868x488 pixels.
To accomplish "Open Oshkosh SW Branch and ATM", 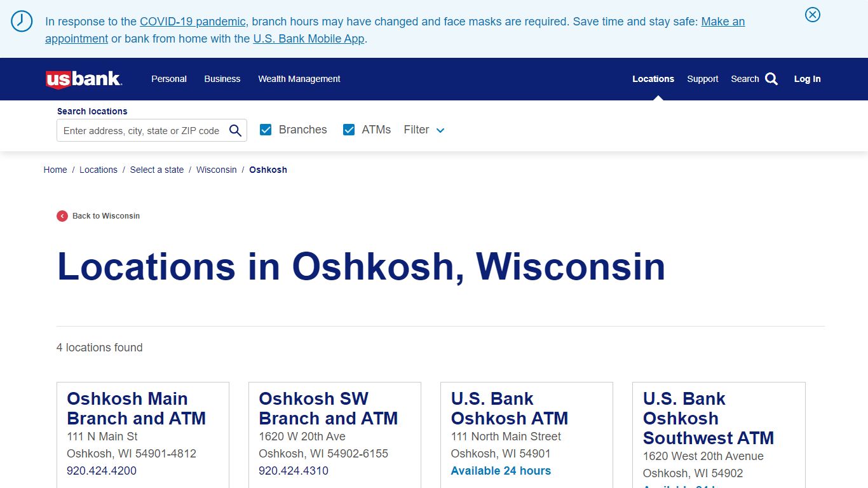I will tap(329, 409).
